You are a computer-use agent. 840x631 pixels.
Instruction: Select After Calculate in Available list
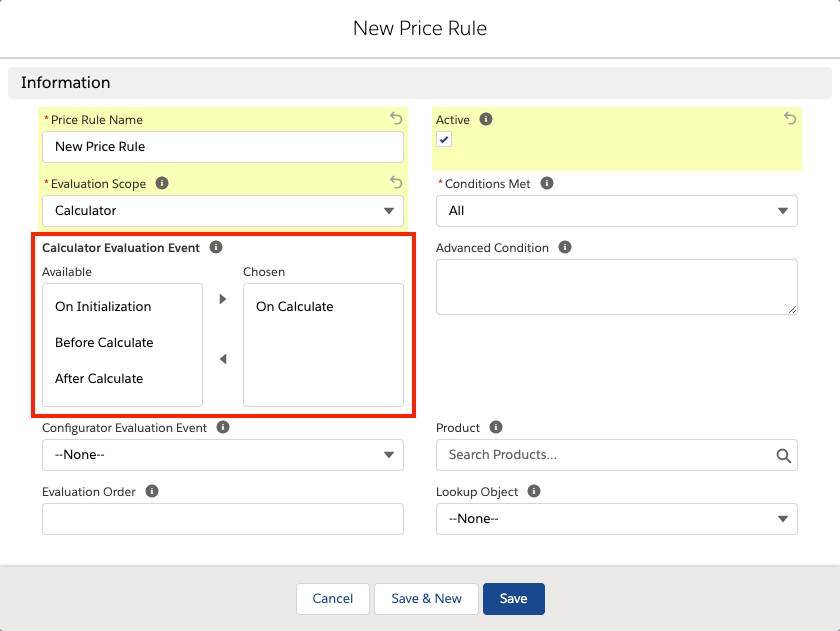point(122,378)
